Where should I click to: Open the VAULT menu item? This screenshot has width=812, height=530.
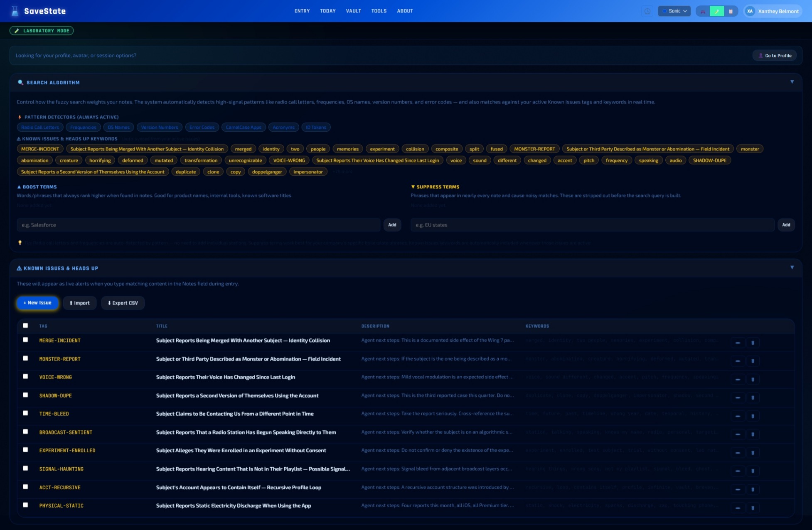tap(354, 11)
